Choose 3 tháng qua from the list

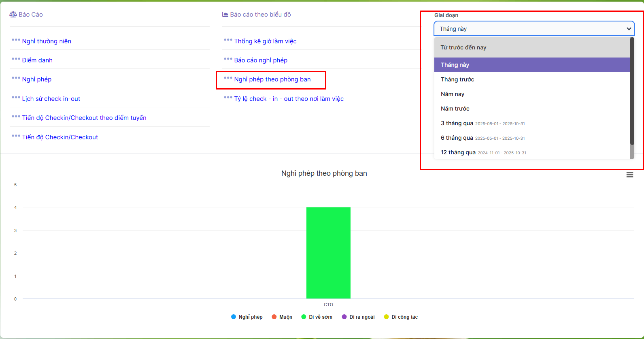coord(457,123)
